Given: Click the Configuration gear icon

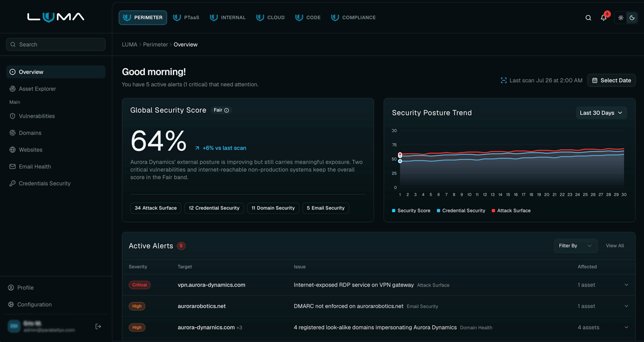Looking at the screenshot, I should coord(11,304).
